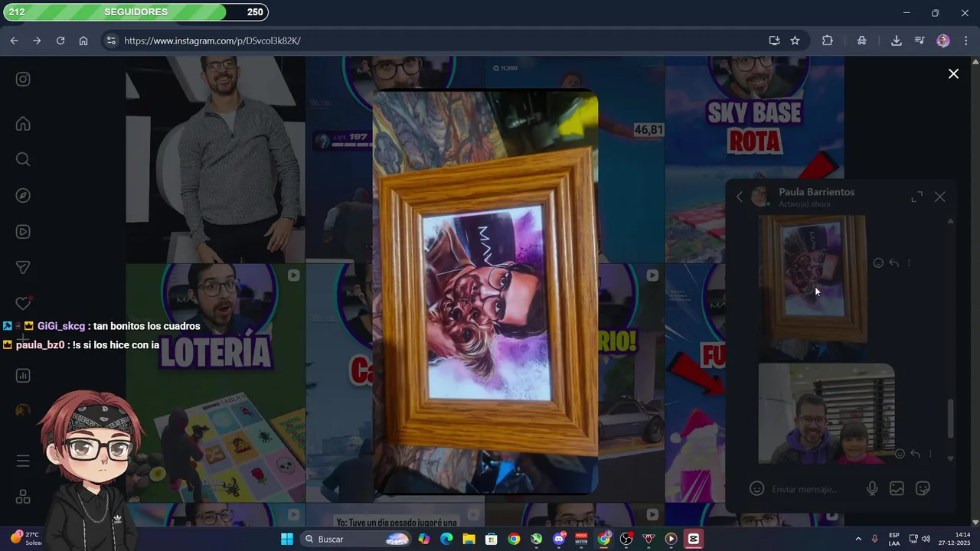Open the selfie photo in the chat
Image resolution: width=980 pixels, height=551 pixels.
pyautogui.click(x=826, y=413)
